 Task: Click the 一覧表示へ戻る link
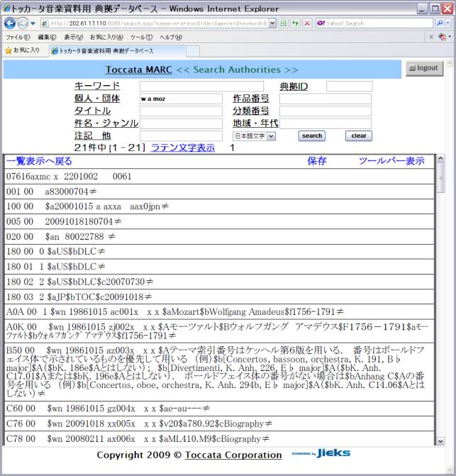[39, 161]
